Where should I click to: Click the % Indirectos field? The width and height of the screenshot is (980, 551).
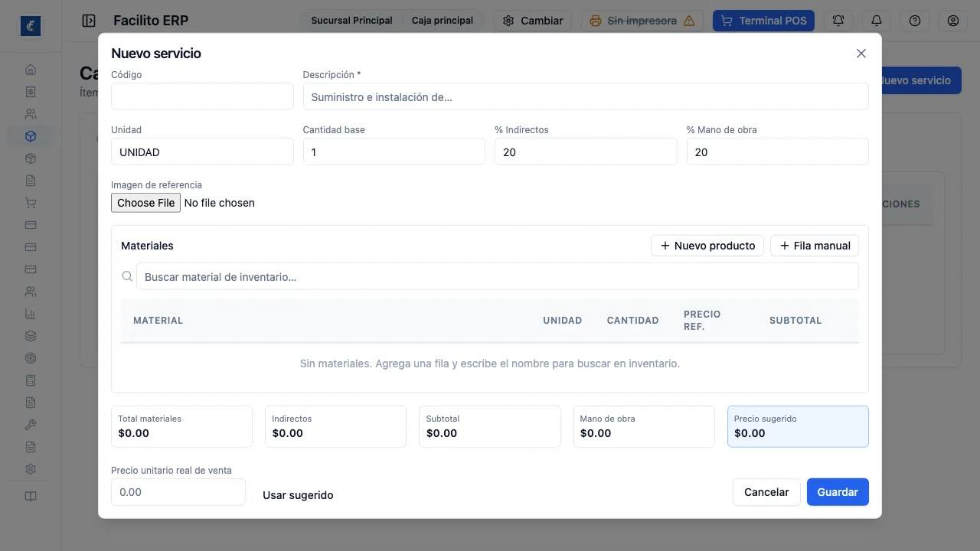(586, 152)
